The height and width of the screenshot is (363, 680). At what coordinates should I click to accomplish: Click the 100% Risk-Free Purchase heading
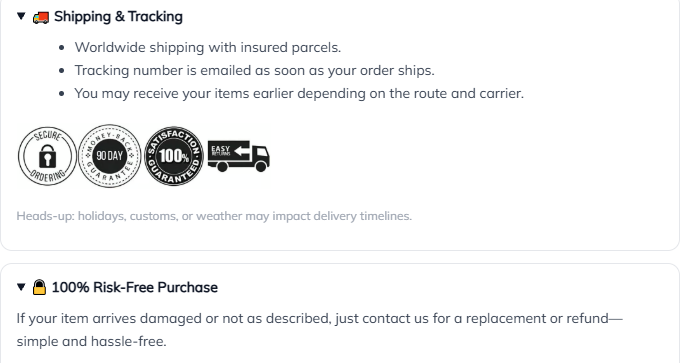(135, 287)
